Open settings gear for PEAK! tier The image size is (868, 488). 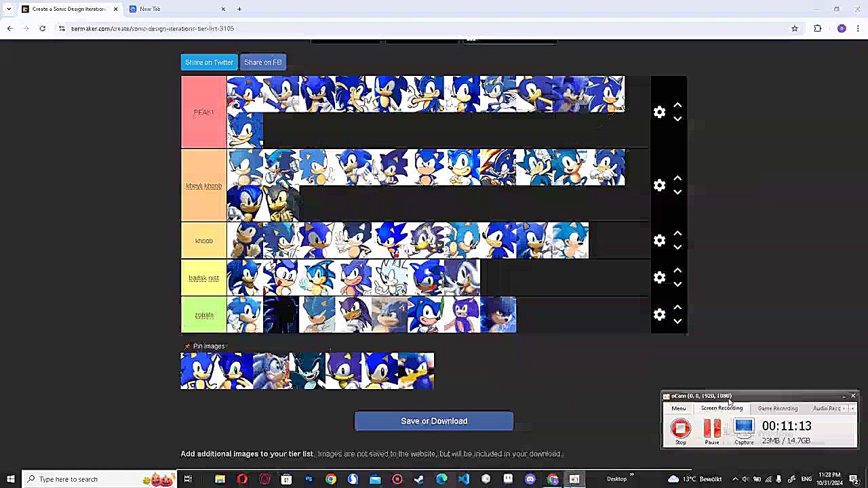(x=659, y=113)
